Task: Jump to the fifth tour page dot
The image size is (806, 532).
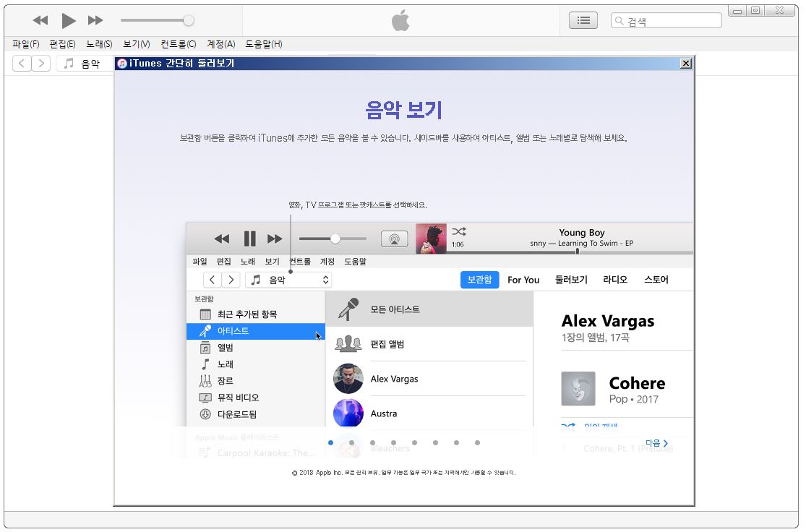Action: (x=414, y=442)
